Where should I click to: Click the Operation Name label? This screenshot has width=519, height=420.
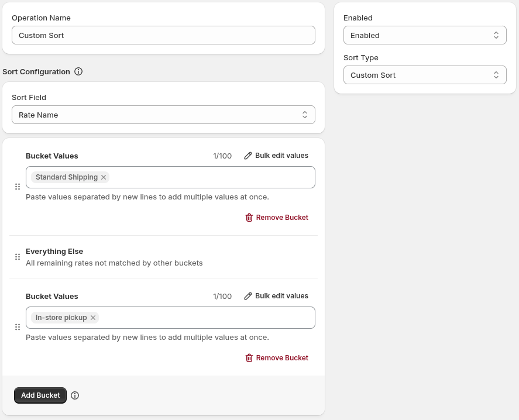pos(41,18)
